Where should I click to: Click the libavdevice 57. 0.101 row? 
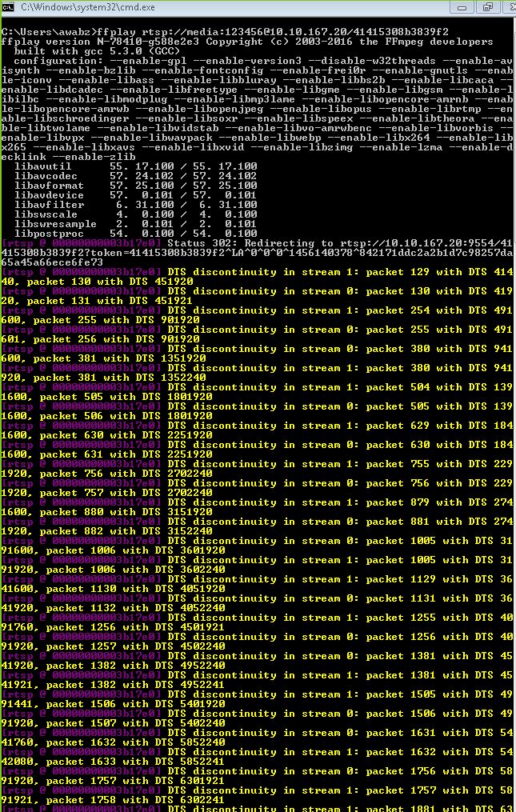pyautogui.click(x=136, y=195)
